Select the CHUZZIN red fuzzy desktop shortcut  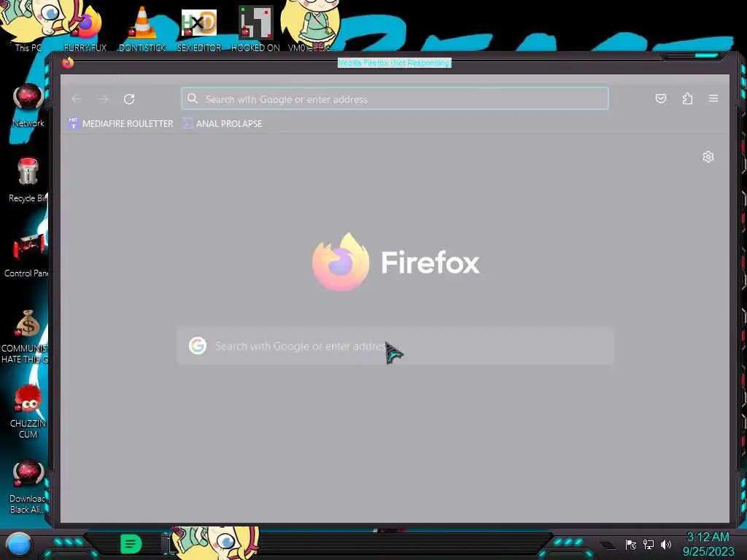(28, 411)
